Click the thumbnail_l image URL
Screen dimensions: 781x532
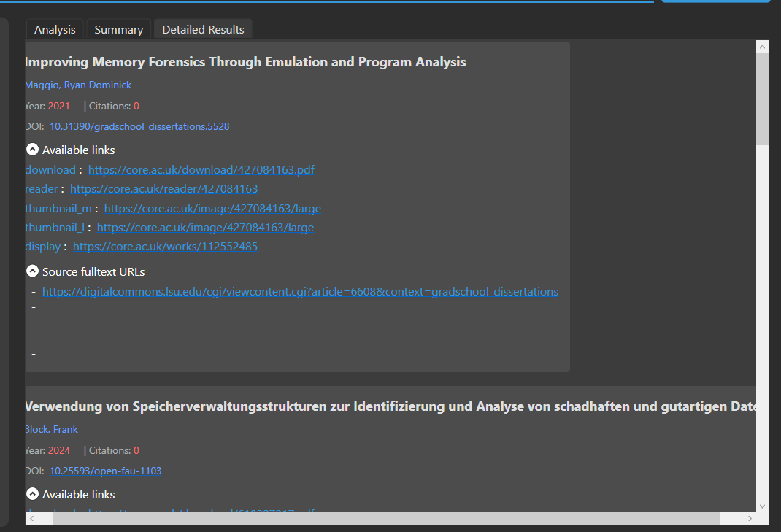pyautogui.click(x=205, y=228)
